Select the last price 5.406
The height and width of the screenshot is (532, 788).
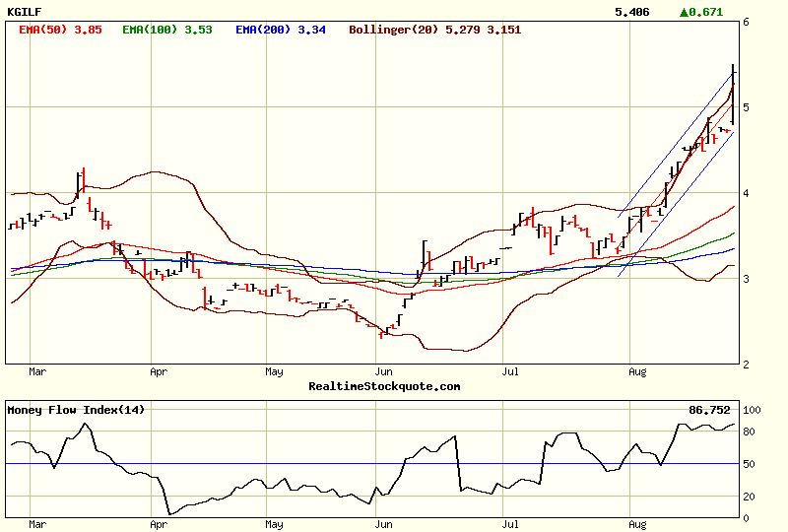pos(632,12)
